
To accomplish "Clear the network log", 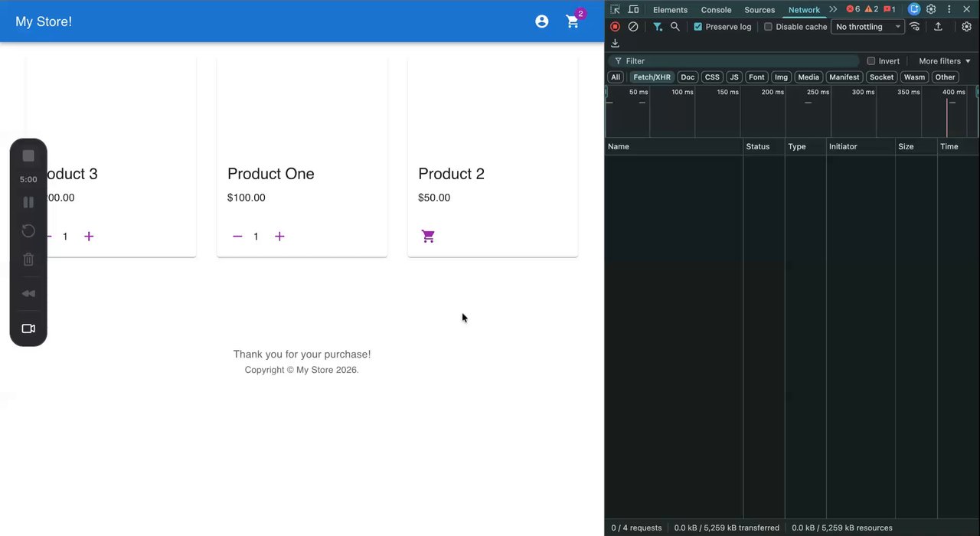I will [x=633, y=27].
